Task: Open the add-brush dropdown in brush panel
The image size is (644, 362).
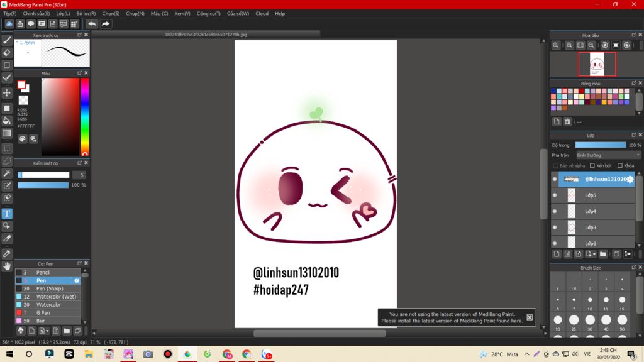Action: coord(47,331)
